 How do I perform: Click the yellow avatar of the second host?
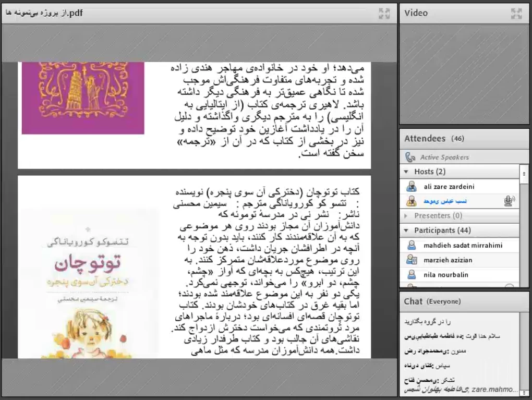tap(412, 201)
